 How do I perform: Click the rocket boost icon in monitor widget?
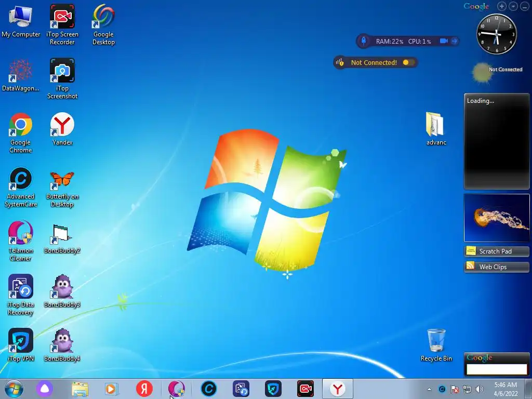tap(363, 41)
